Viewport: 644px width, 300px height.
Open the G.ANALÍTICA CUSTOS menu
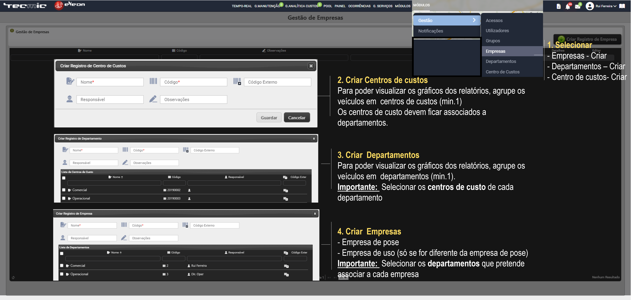click(x=302, y=6)
